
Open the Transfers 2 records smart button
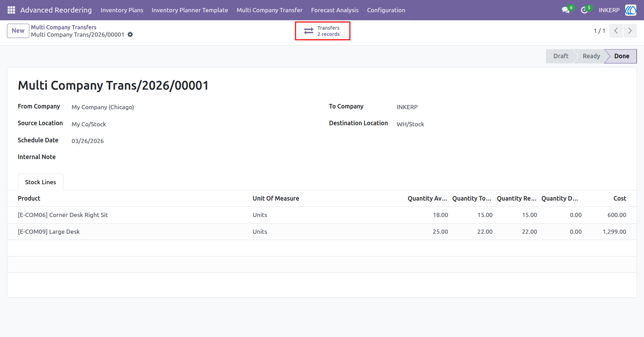coord(322,31)
